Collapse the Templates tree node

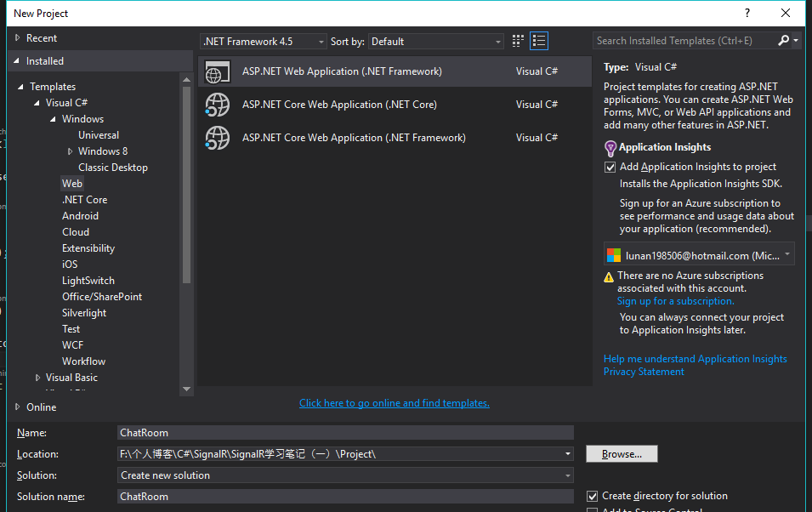tap(20, 87)
